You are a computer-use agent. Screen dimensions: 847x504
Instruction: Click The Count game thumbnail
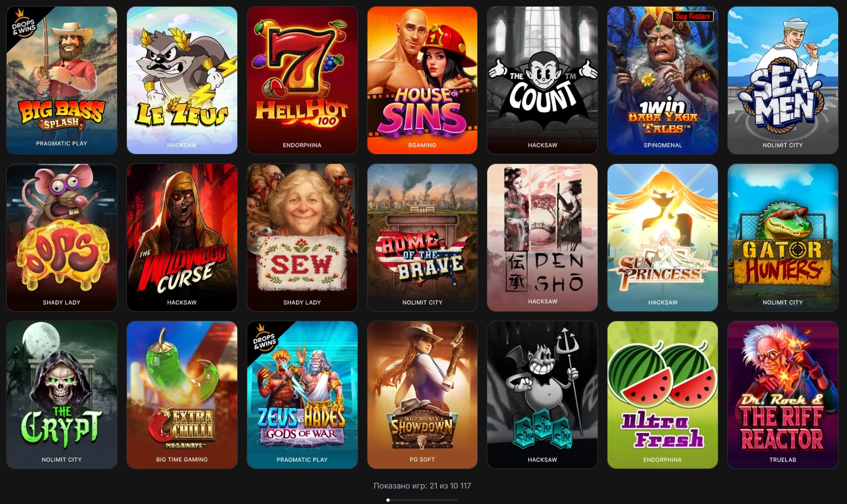tap(543, 80)
